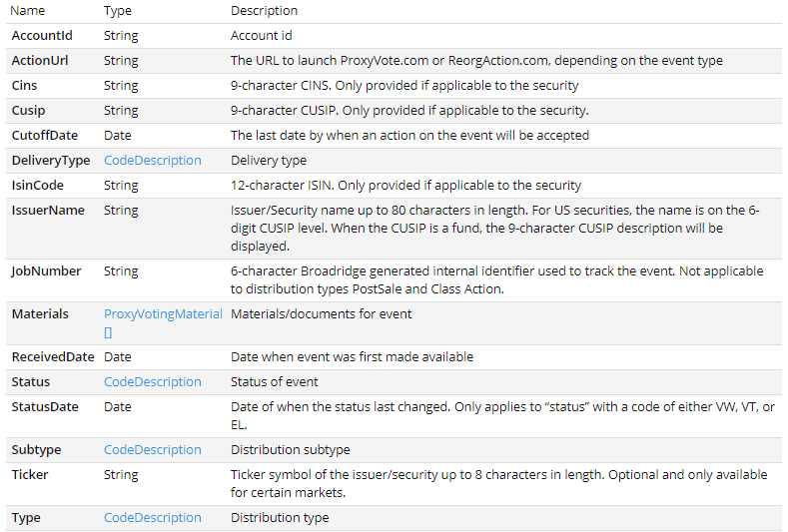The height and width of the screenshot is (532, 788).
Task: Click the Cusip property name cell
Action: [28, 110]
